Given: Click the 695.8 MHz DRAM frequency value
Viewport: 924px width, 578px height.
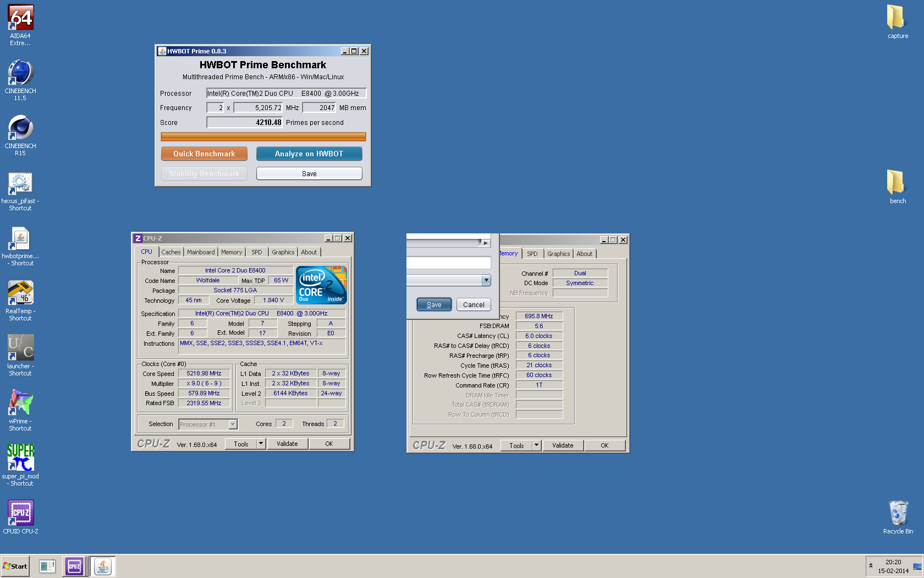Looking at the screenshot, I should (x=539, y=316).
